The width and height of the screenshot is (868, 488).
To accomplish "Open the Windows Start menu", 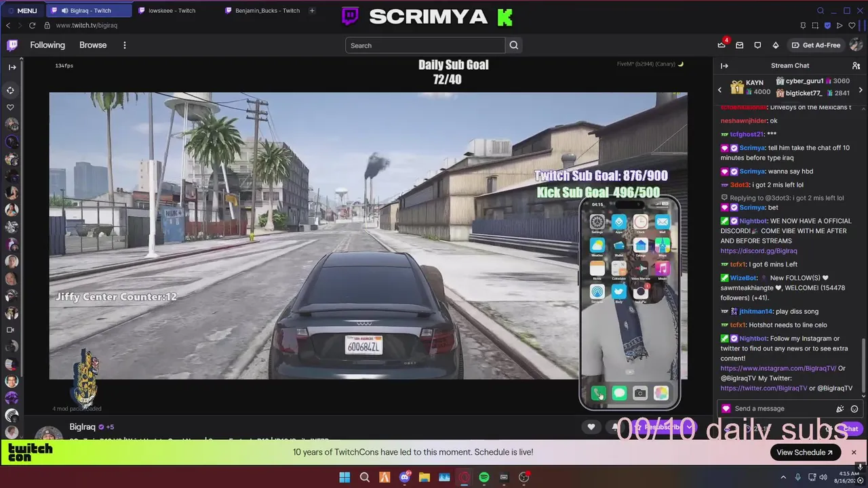I will (x=344, y=477).
